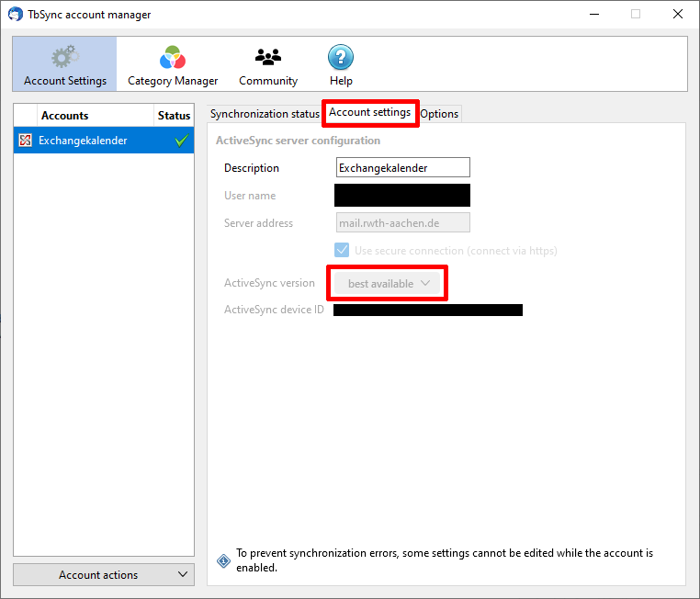700x599 pixels.
Task: Minimize the TbSync account manager window
Action: click(x=594, y=15)
